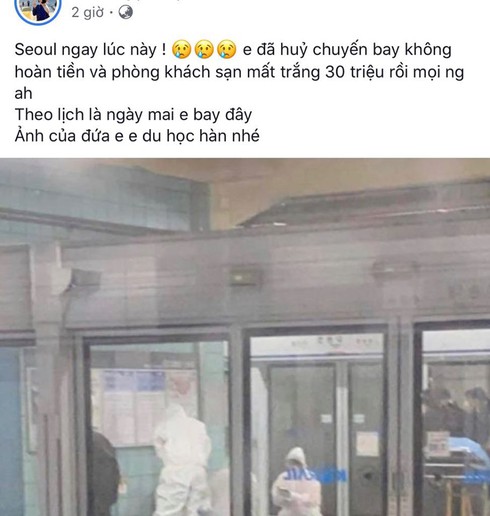Click the word 'ah' in the post
The width and height of the screenshot is (490, 516).
click(x=24, y=94)
